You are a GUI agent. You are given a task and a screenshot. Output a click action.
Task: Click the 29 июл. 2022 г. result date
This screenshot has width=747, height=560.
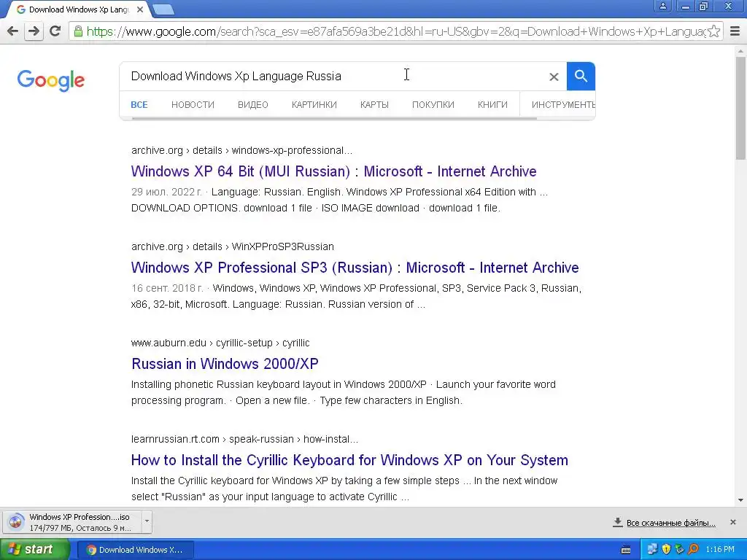(166, 192)
